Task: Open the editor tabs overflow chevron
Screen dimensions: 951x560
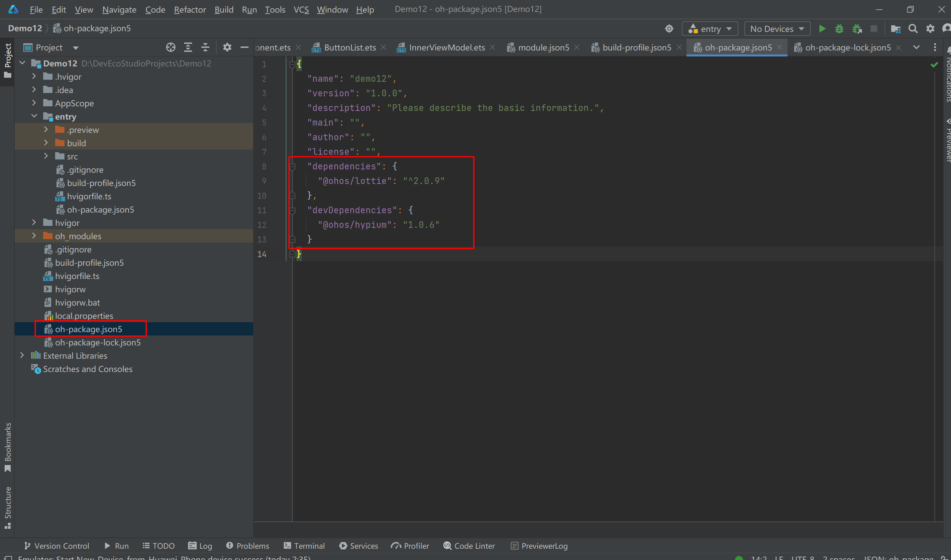Action: click(x=916, y=47)
